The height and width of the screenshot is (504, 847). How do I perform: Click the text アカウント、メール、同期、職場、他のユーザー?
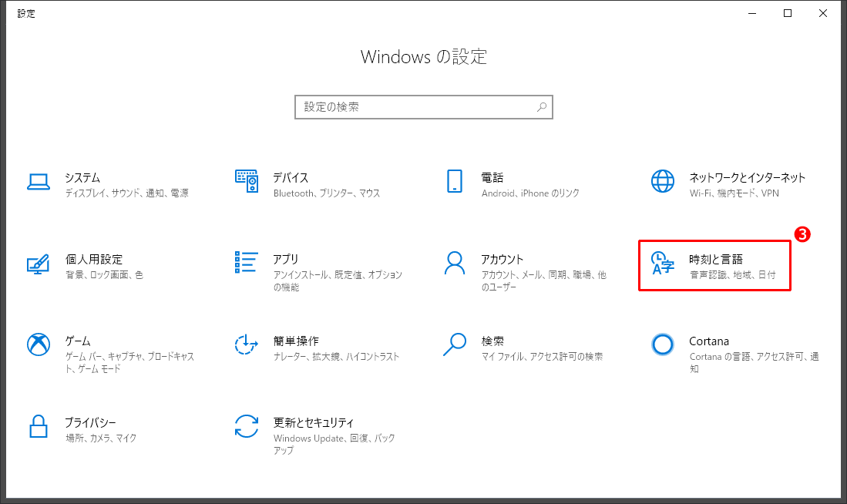click(544, 281)
